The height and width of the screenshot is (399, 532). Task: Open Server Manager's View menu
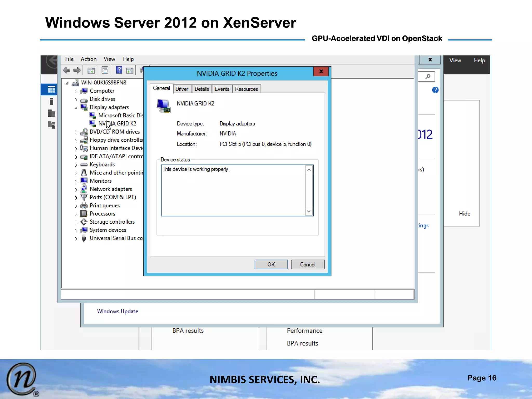455,60
